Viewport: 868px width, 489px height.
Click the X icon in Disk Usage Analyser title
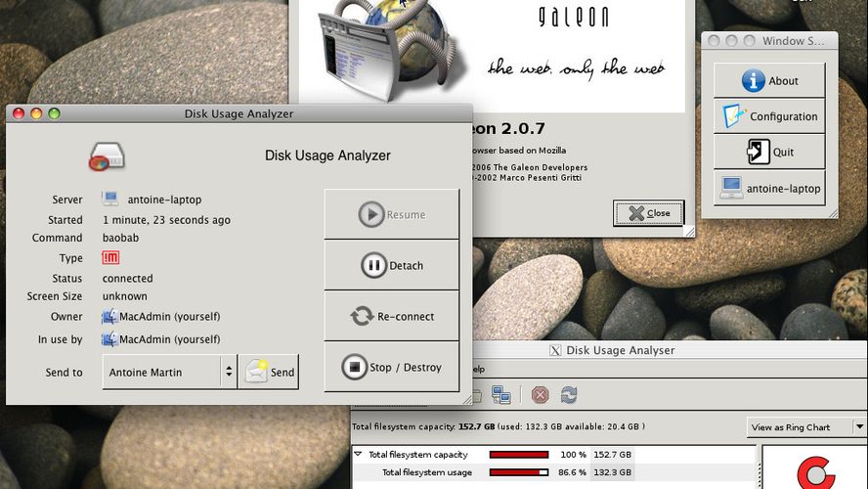[x=555, y=350]
